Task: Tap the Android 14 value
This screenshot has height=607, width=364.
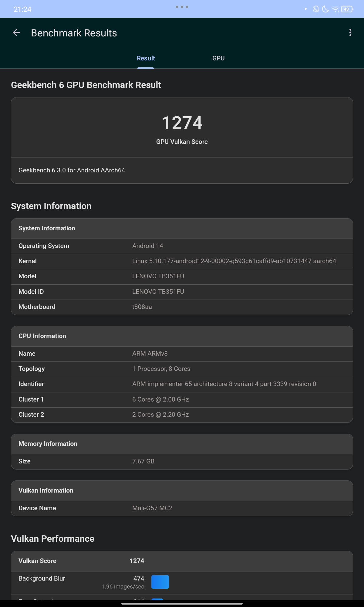Action: click(x=148, y=246)
